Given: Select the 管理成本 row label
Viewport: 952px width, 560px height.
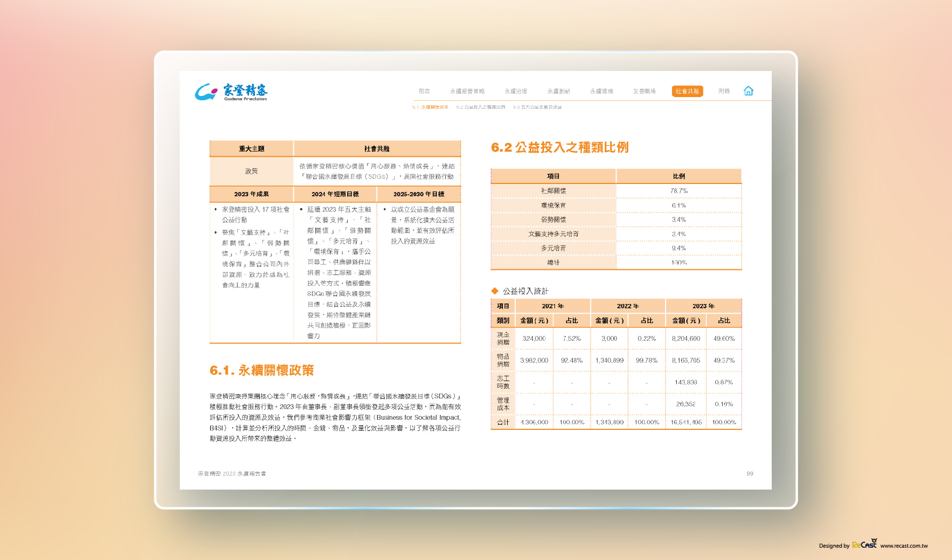Looking at the screenshot, I should click(503, 404).
